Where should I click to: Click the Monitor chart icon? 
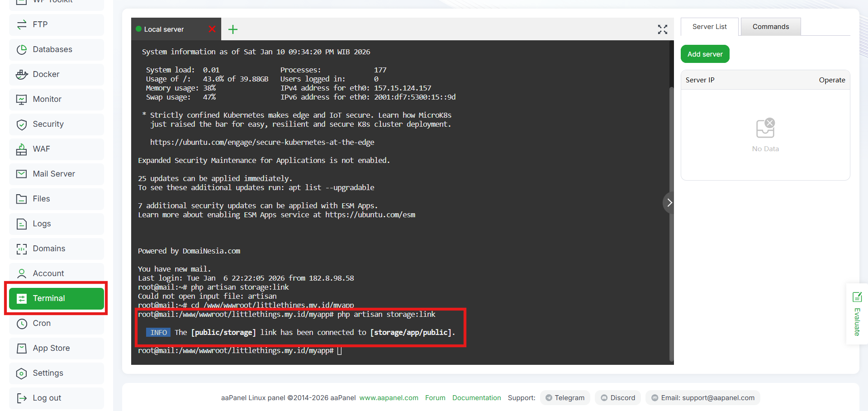click(x=21, y=99)
